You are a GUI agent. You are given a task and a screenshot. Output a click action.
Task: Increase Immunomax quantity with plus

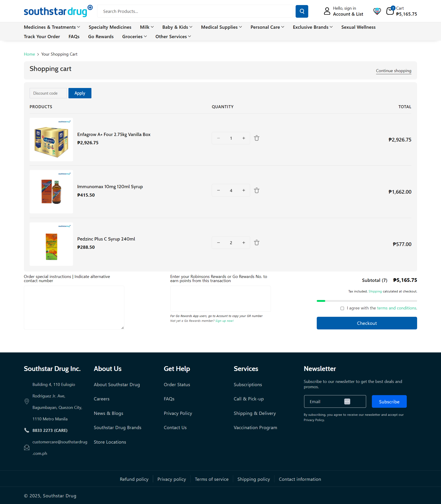point(244,190)
